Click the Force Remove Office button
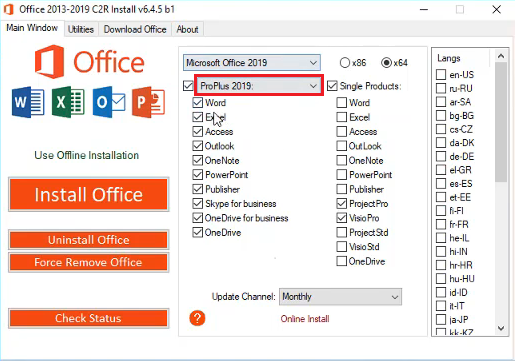Viewport: 515px width, 361px height. (x=89, y=262)
